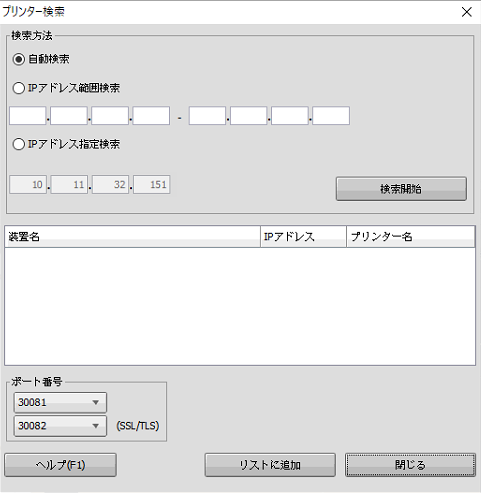Focus the fourth octet of range start IP
The height and width of the screenshot is (493, 481).
tap(151, 116)
